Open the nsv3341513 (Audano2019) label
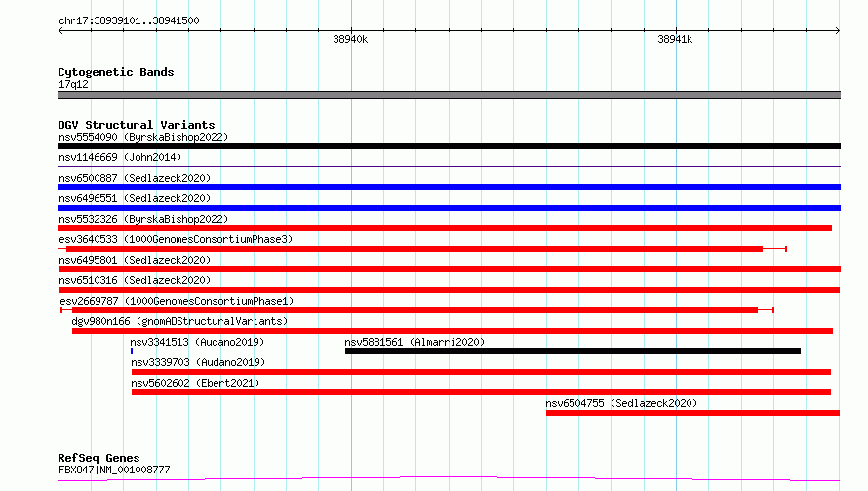Viewport: 868px width, 491px height. (x=197, y=342)
